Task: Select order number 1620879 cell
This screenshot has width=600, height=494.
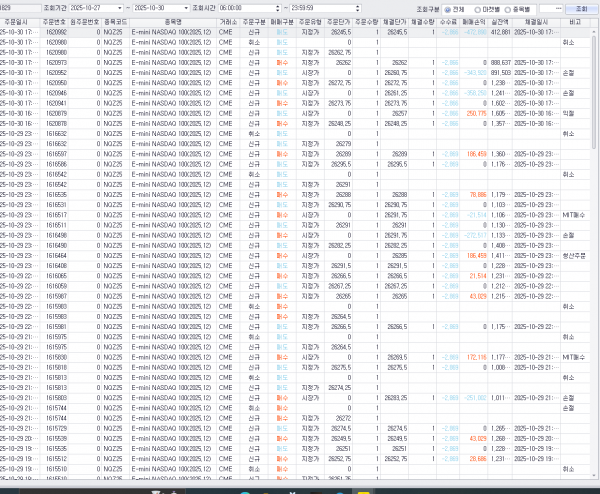Action: (x=54, y=113)
